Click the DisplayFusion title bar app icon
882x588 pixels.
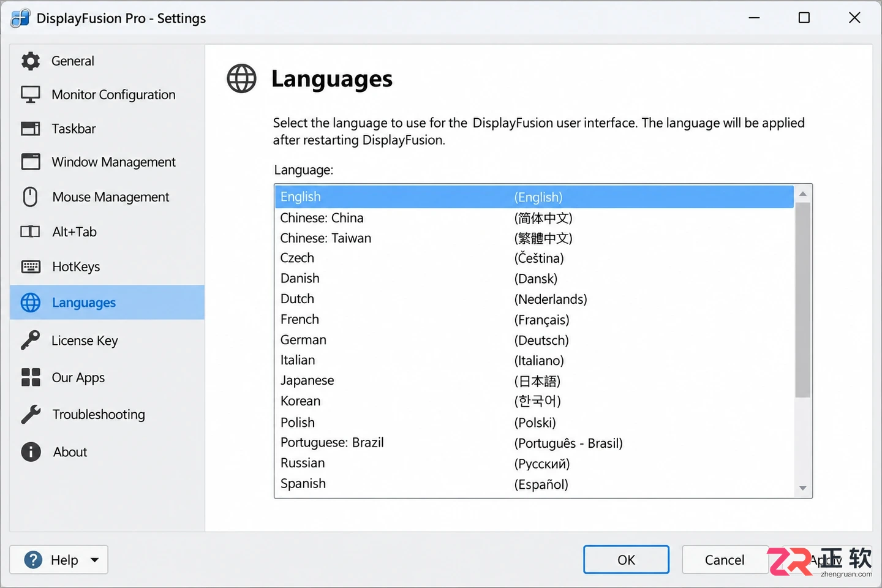[x=20, y=18]
